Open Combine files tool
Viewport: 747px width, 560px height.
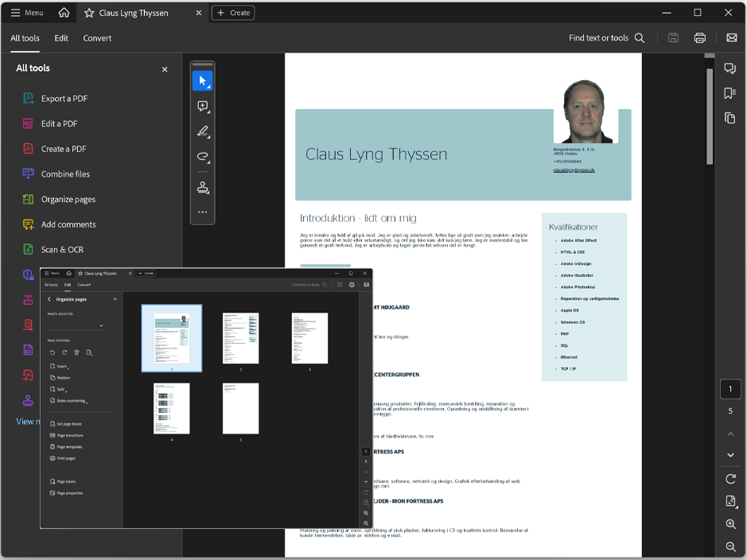click(x=65, y=174)
